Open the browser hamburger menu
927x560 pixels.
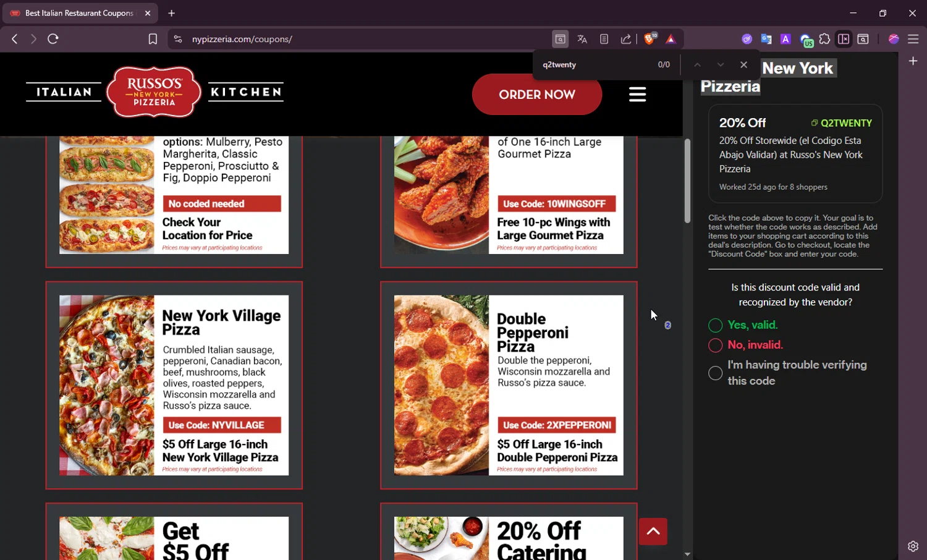(913, 39)
